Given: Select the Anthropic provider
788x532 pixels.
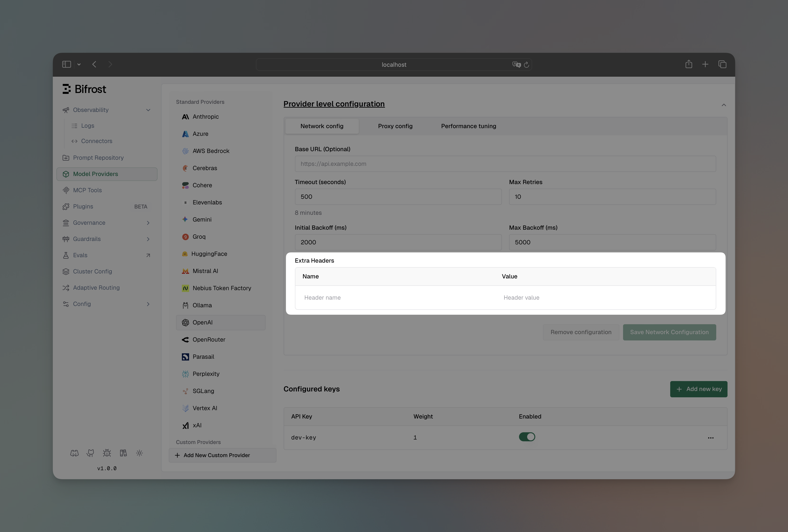Looking at the screenshot, I should (220, 117).
